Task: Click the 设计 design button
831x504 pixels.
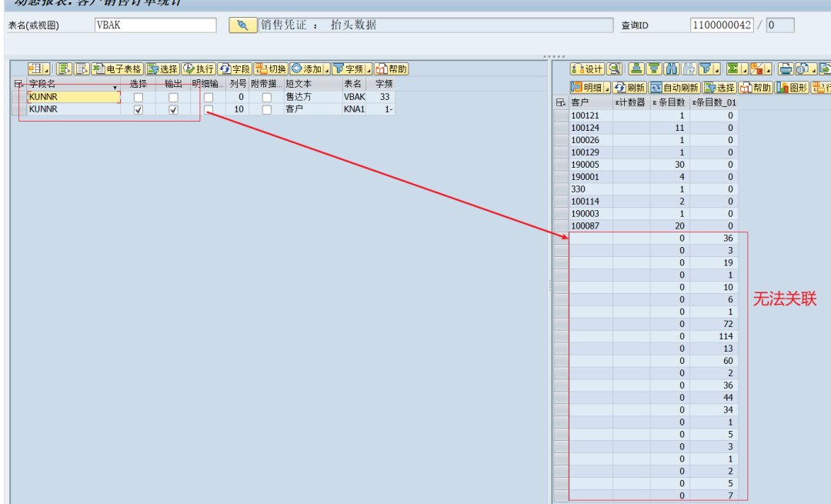Action: 587,69
